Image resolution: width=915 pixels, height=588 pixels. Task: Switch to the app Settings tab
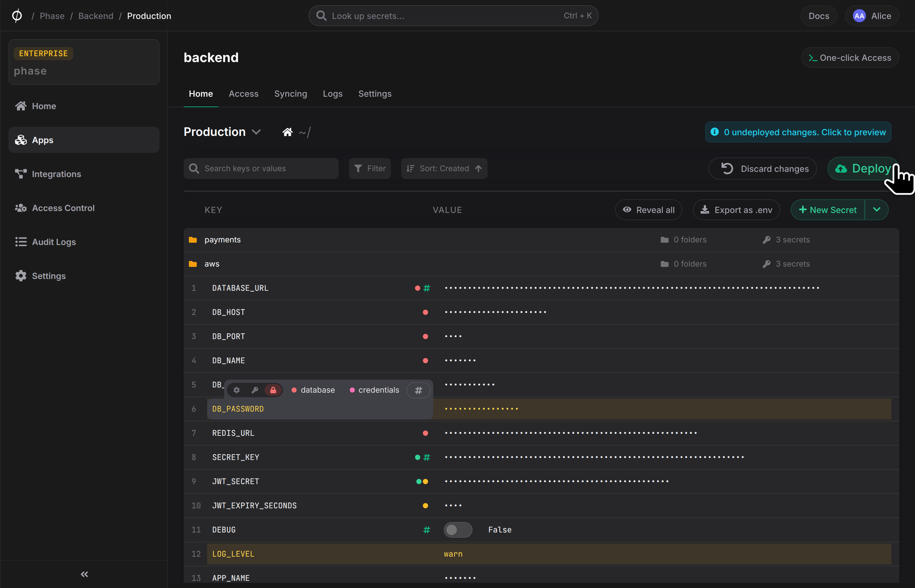[x=374, y=94]
